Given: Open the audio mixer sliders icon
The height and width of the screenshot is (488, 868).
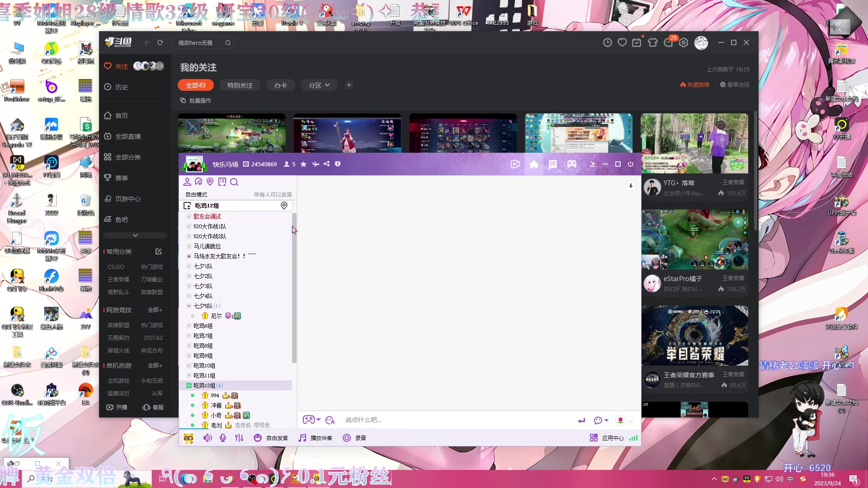Looking at the screenshot, I should coord(239,438).
